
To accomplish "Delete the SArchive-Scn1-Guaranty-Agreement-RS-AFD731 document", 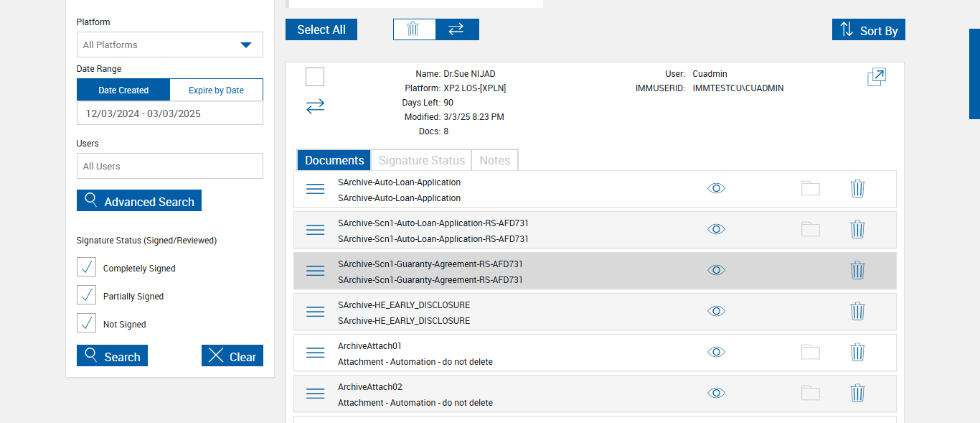I will click(x=857, y=270).
